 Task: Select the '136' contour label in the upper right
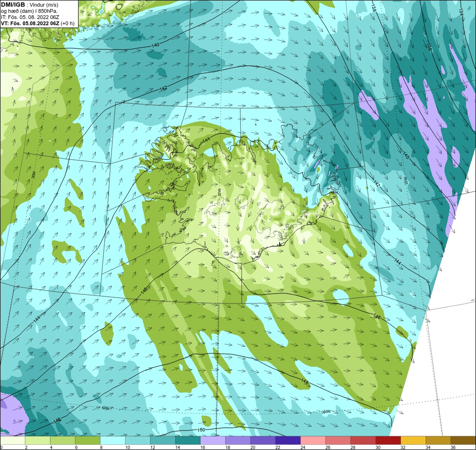pos(429,47)
